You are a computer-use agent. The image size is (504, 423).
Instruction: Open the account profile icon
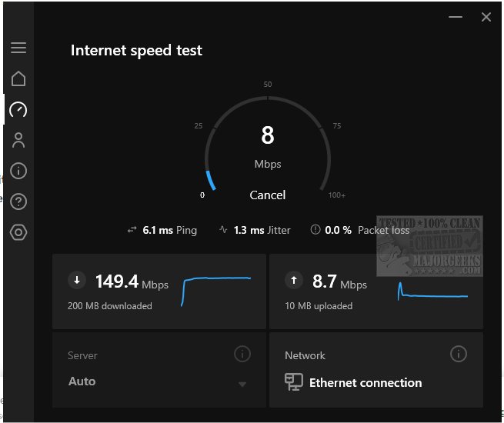tap(18, 140)
